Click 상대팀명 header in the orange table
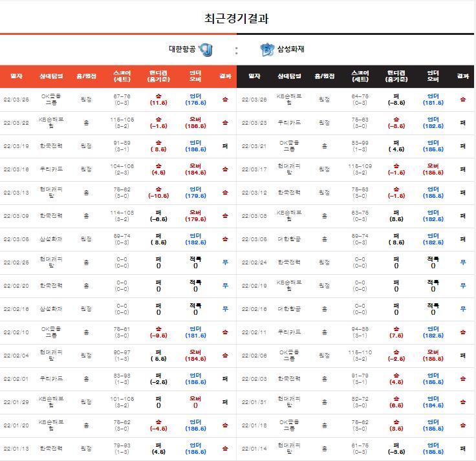Screen dimensions: 476x461 click(x=51, y=76)
